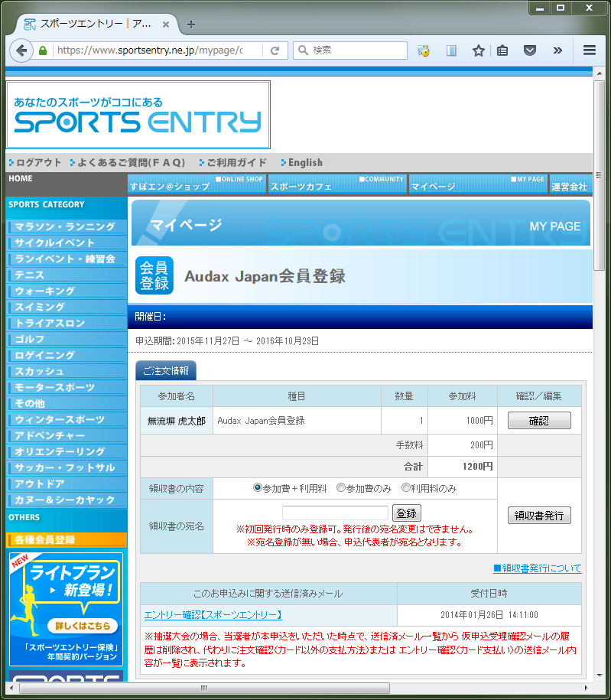Screen dimensions: 611x700
Task: Open the extension icon next to the search box
Action: click(x=423, y=50)
